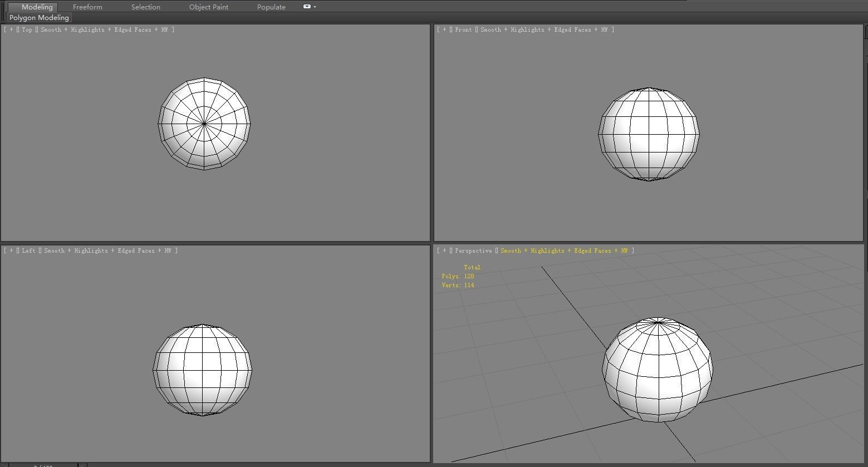Select the sphere in the Top viewport
The width and height of the screenshot is (868, 467).
[x=204, y=124]
